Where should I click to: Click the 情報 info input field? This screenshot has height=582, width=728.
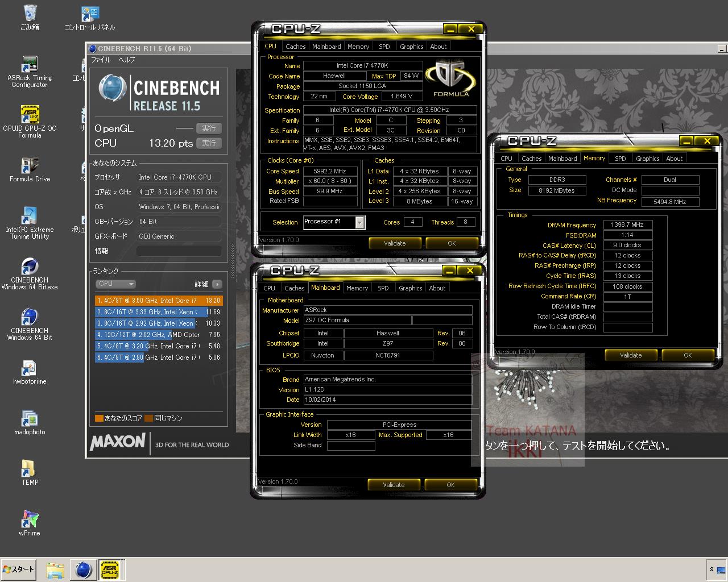179,251
